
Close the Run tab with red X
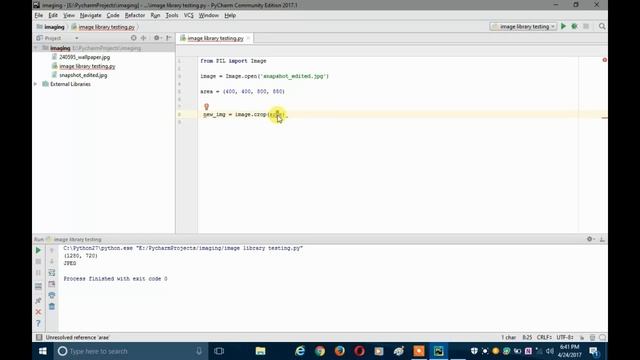pos(38,312)
